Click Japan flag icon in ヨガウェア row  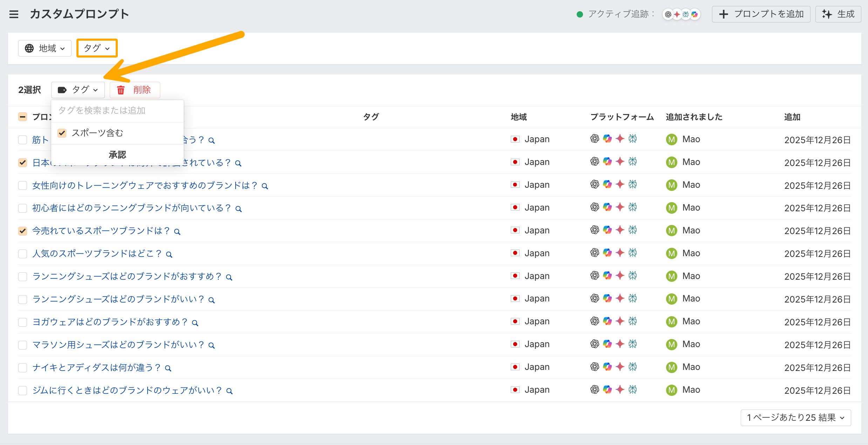(x=515, y=321)
